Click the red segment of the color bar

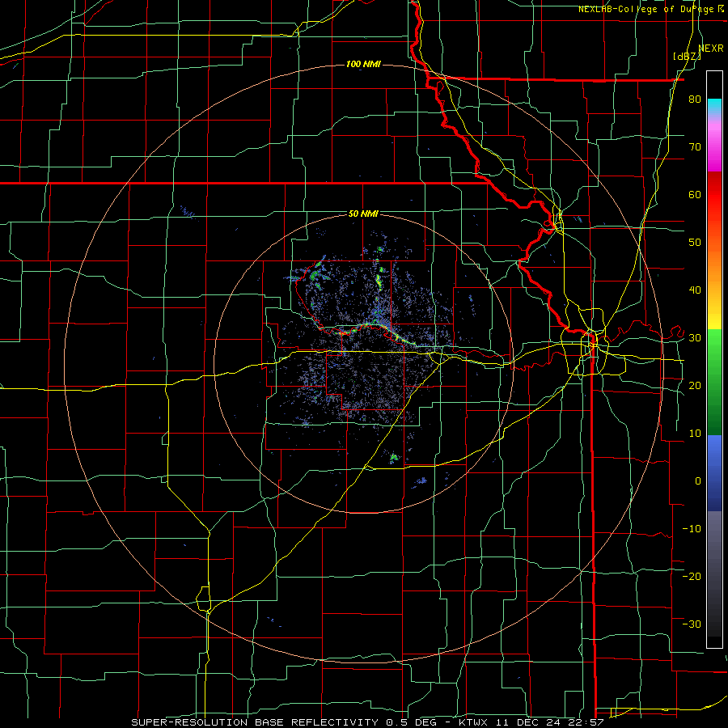point(714,195)
